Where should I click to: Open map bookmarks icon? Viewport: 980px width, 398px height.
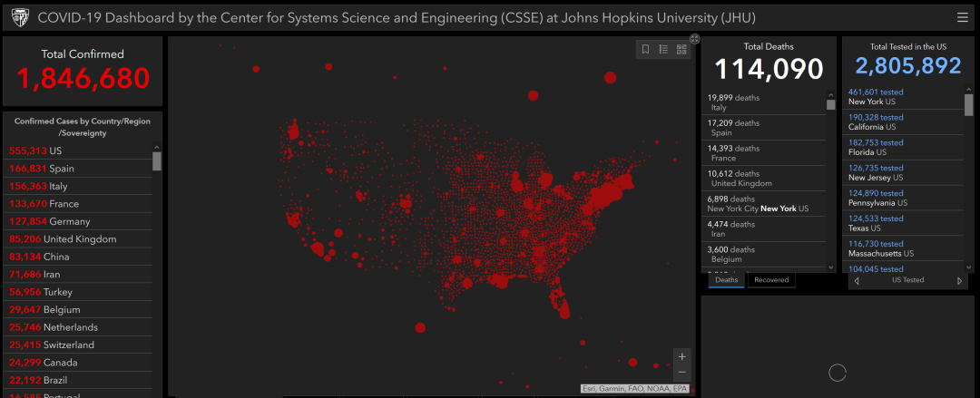646,49
